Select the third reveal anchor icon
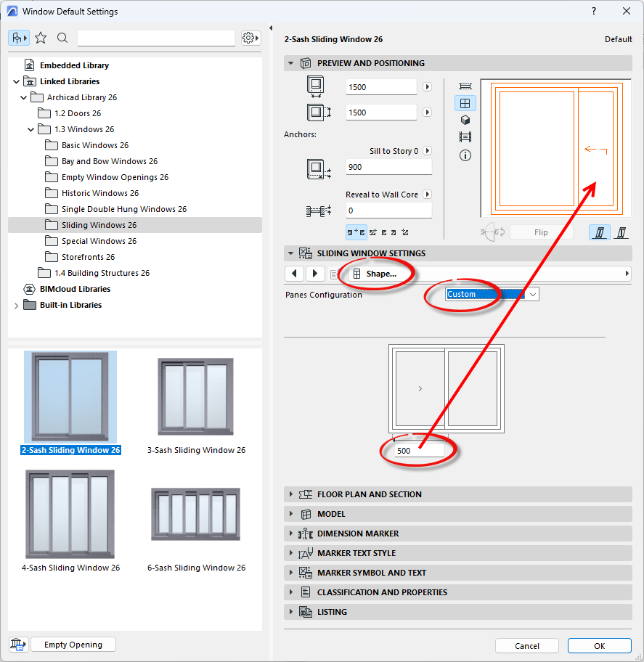644x662 pixels. pos(389,232)
